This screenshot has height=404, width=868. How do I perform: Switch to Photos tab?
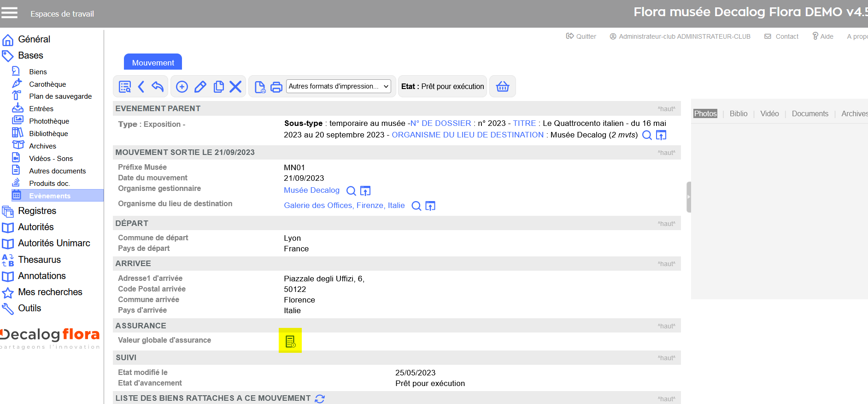pyautogui.click(x=705, y=113)
